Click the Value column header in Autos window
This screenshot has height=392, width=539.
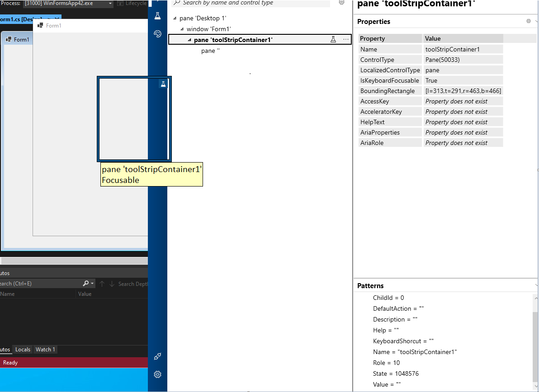[112, 294]
